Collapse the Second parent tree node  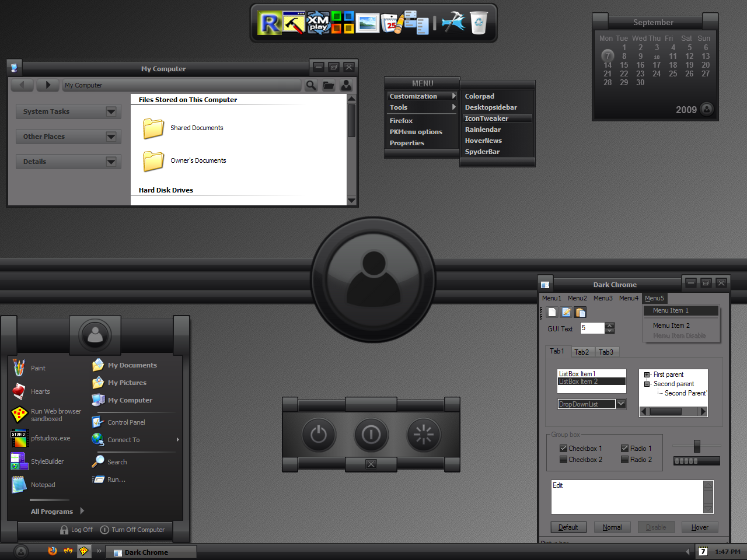[x=647, y=384]
